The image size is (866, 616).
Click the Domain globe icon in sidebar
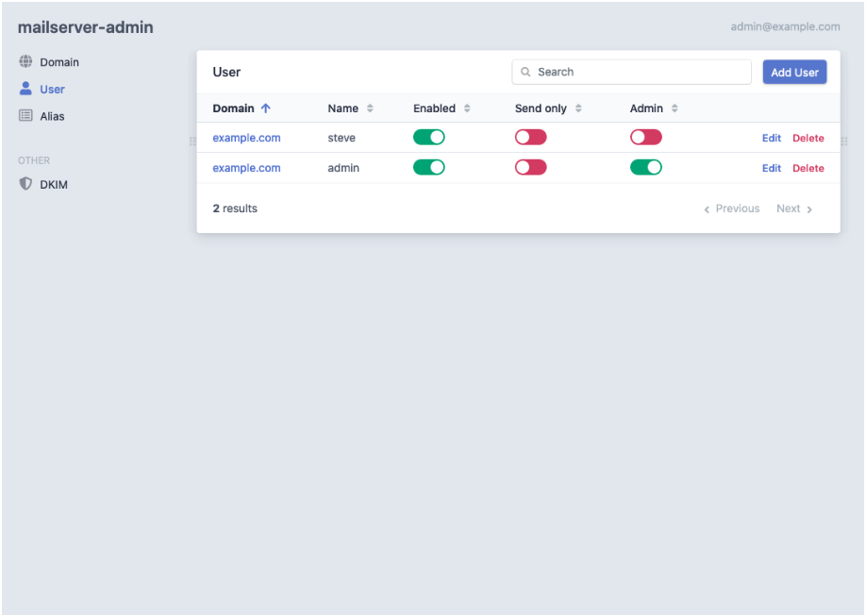click(x=25, y=62)
